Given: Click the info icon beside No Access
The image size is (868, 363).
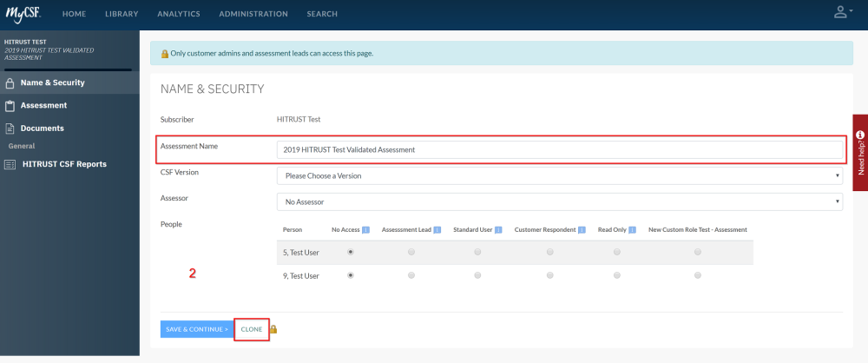Looking at the screenshot, I should pyautogui.click(x=365, y=229).
